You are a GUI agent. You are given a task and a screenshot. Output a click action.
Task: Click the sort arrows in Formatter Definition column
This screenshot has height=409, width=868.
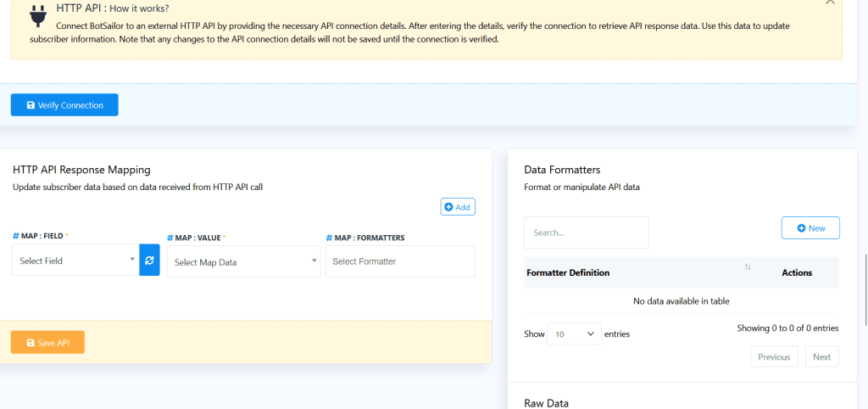pos(748,268)
